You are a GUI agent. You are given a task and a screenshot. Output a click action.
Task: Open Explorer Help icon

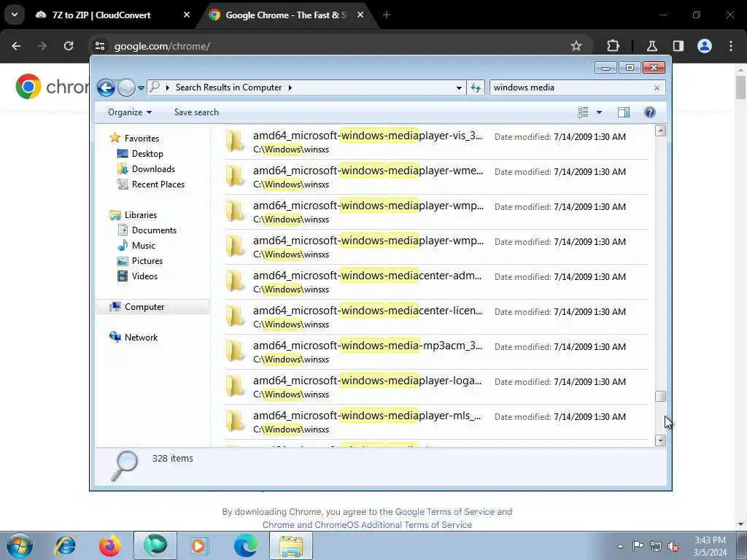pyautogui.click(x=649, y=112)
